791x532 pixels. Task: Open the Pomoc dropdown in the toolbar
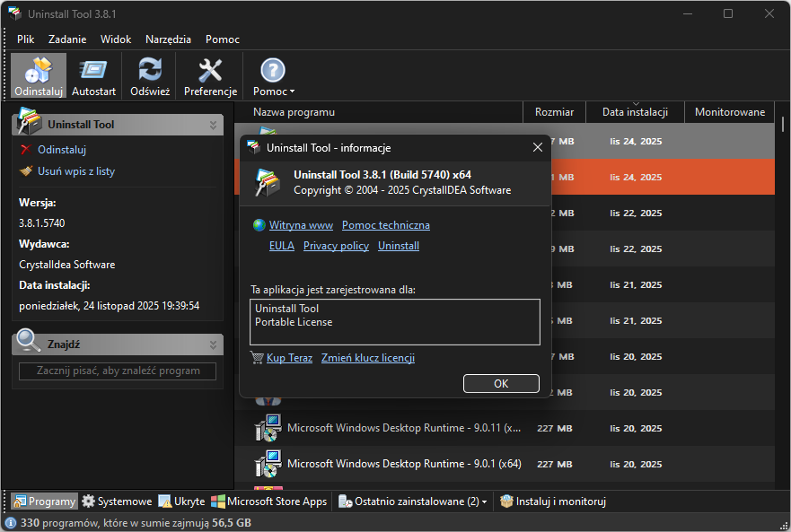[274, 76]
